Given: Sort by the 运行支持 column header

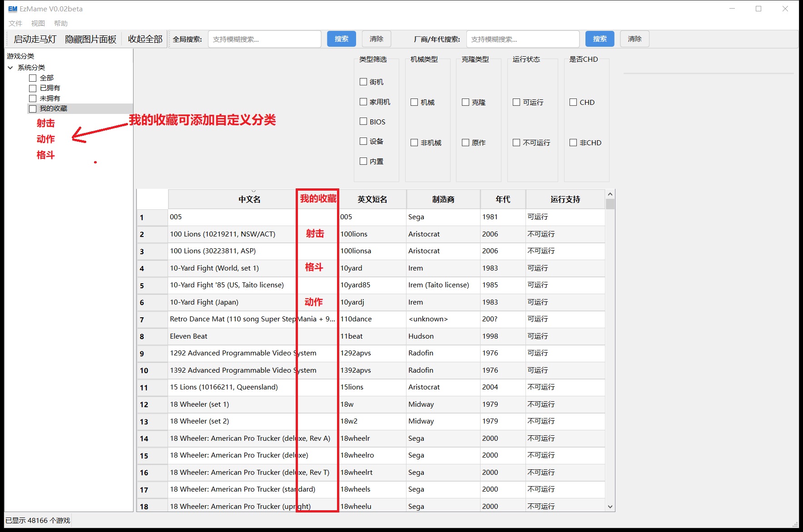Looking at the screenshot, I should [x=565, y=199].
